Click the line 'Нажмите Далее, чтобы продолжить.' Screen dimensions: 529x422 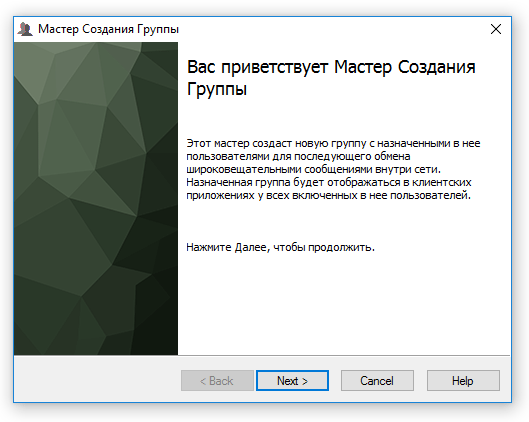click(280, 247)
